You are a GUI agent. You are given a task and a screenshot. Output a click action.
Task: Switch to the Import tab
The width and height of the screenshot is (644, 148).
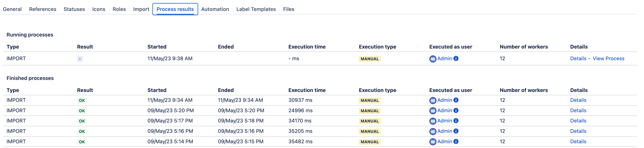pyautogui.click(x=141, y=9)
